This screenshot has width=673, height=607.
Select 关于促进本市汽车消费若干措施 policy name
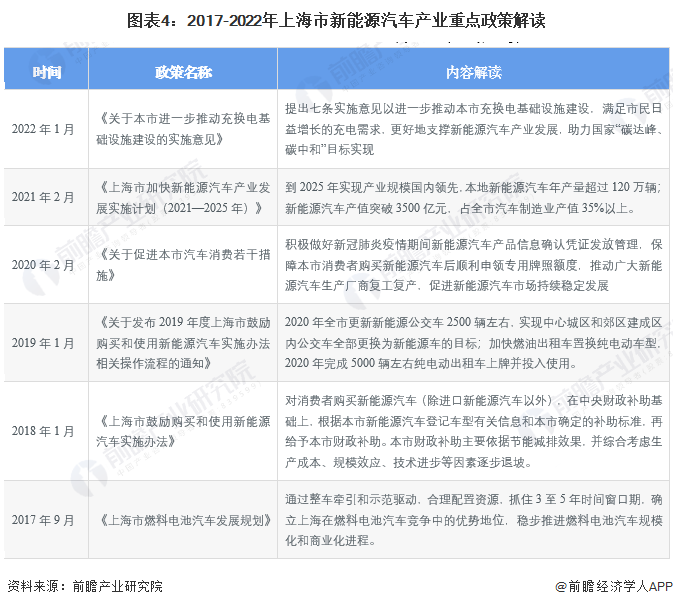tap(183, 265)
